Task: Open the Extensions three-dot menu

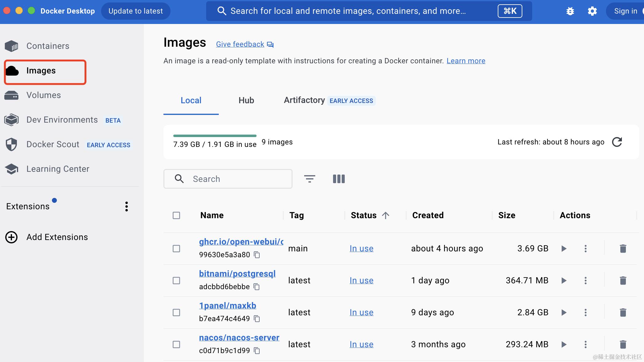Action: pyautogui.click(x=127, y=207)
